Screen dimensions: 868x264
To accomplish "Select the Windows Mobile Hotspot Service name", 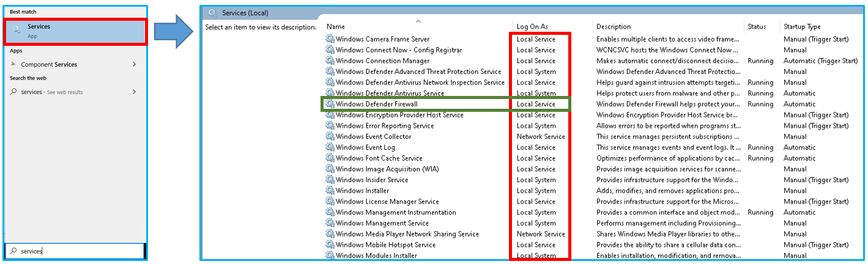I will click(x=386, y=245).
